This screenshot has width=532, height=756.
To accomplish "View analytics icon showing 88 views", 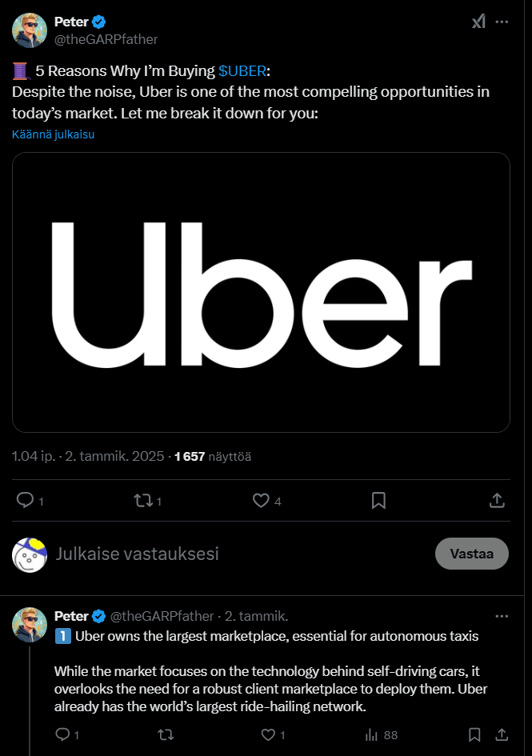I will [372, 734].
